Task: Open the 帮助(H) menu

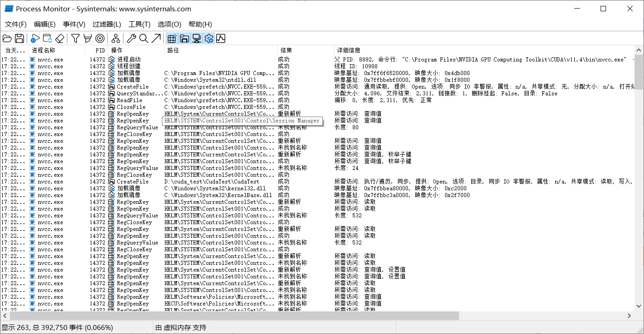Action: pos(200,24)
